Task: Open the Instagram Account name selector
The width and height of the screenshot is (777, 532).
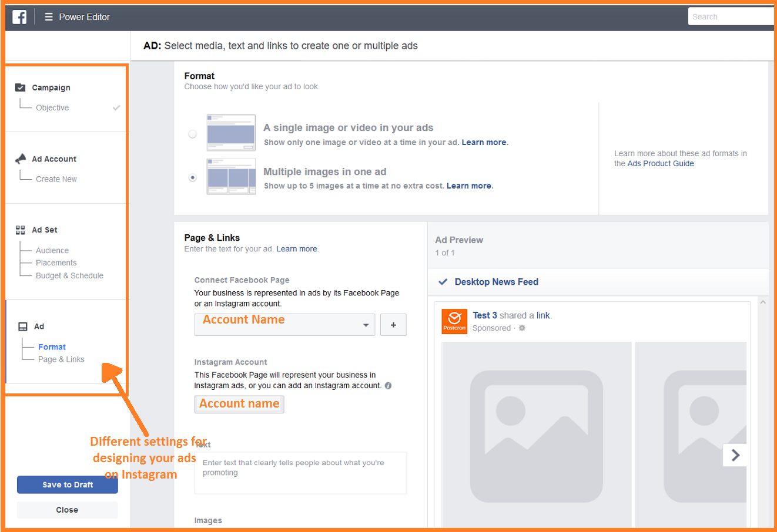Action: (x=239, y=404)
